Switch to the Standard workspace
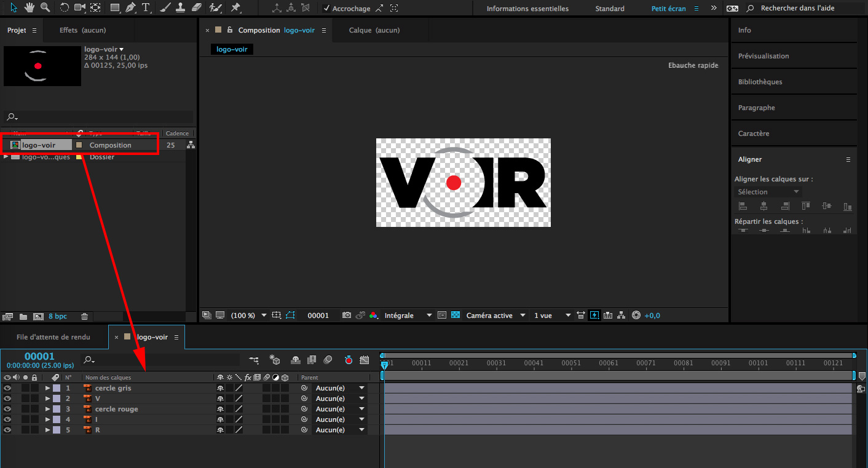This screenshot has width=868, height=468. coord(609,9)
